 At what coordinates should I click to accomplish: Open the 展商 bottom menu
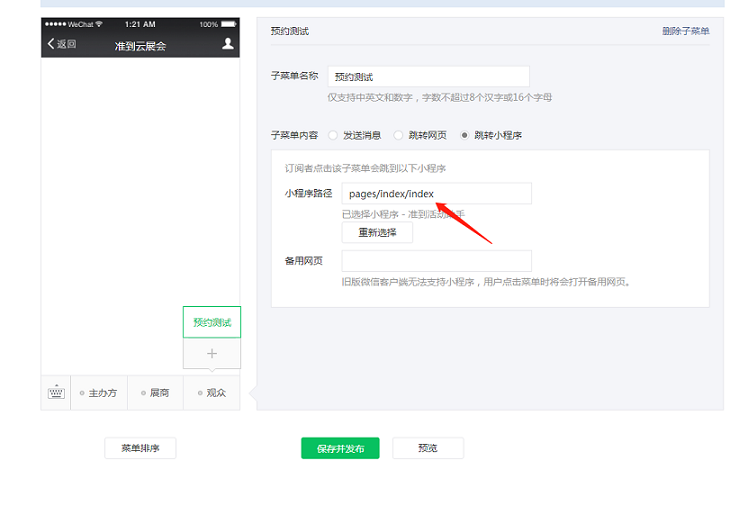(155, 393)
